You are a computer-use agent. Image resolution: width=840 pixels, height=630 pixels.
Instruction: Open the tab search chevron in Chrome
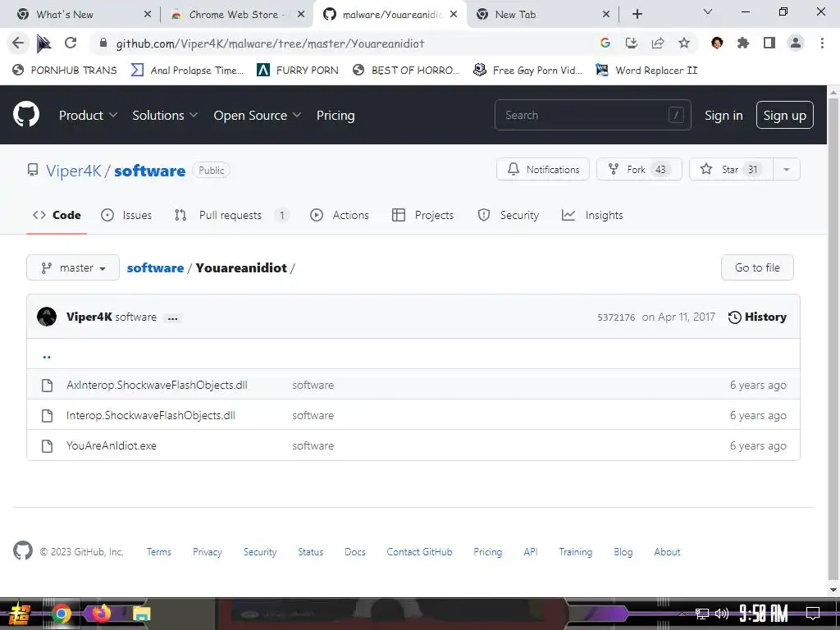(x=708, y=11)
